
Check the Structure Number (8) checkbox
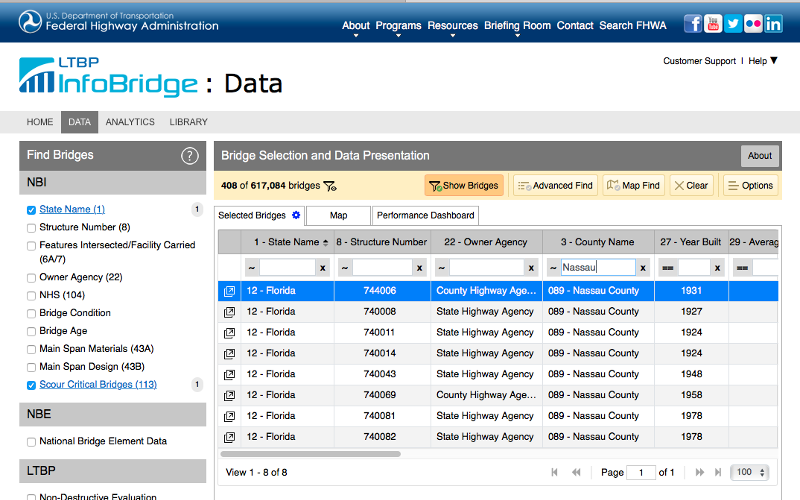31,228
